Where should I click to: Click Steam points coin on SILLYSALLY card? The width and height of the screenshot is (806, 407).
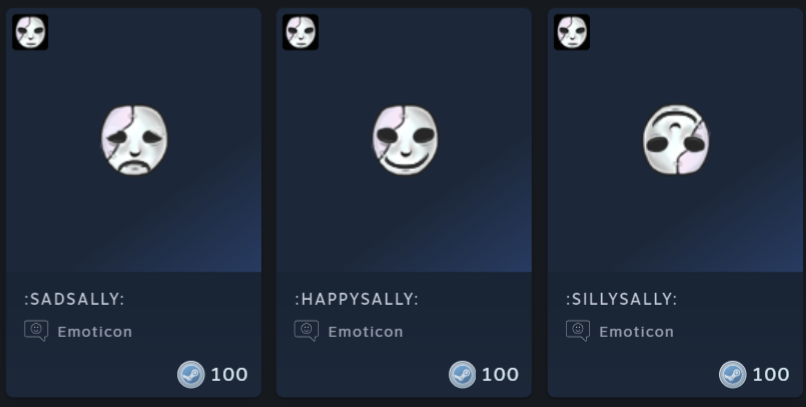(732, 375)
